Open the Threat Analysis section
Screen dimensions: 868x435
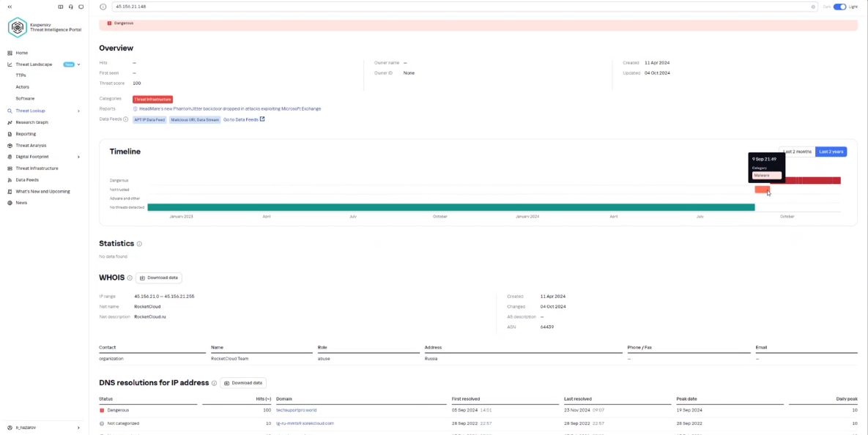[31, 146]
